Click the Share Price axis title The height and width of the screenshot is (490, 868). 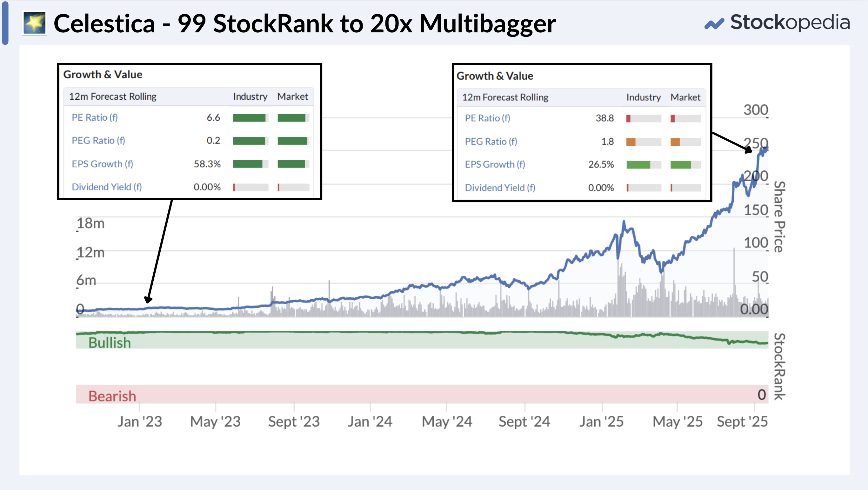point(780,216)
